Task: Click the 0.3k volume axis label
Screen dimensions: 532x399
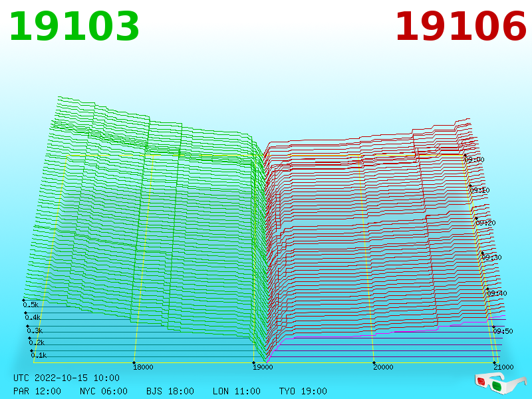Action: click(35, 331)
